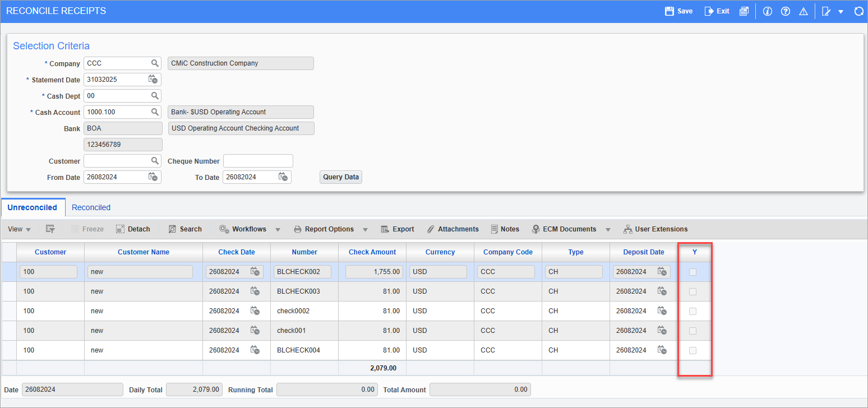
Task: Click the Query Data button
Action: tap(341, 177)
